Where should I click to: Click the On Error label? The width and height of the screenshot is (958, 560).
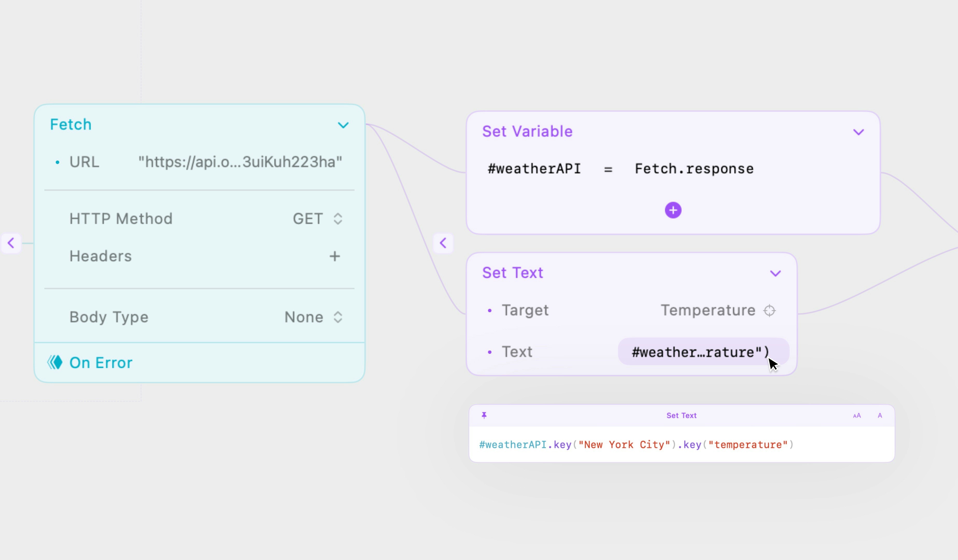point(101,363)
